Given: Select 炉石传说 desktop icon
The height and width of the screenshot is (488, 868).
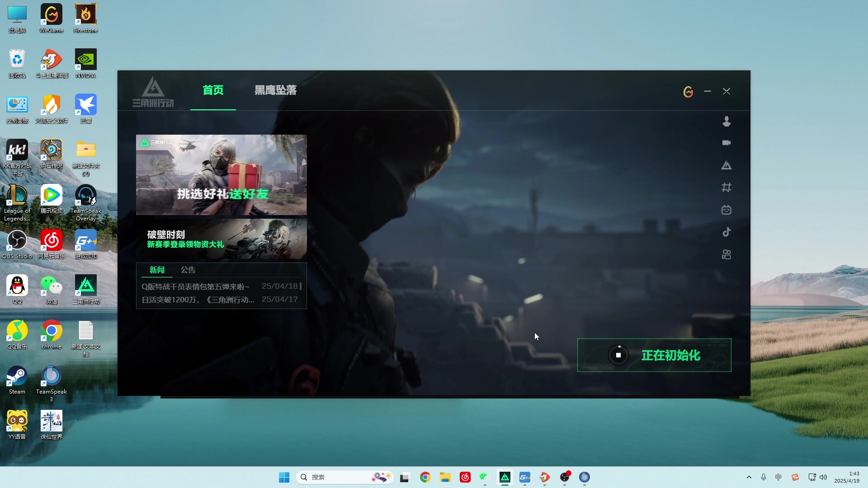Looking at the screenshot, I should click(52, 154).
